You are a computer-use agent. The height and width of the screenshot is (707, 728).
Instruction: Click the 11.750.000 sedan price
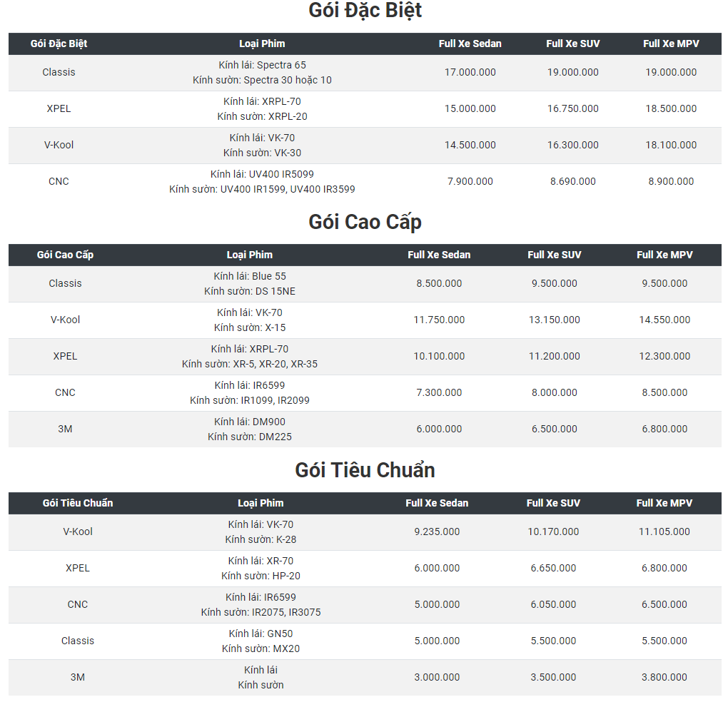click(x=439, y=320)
